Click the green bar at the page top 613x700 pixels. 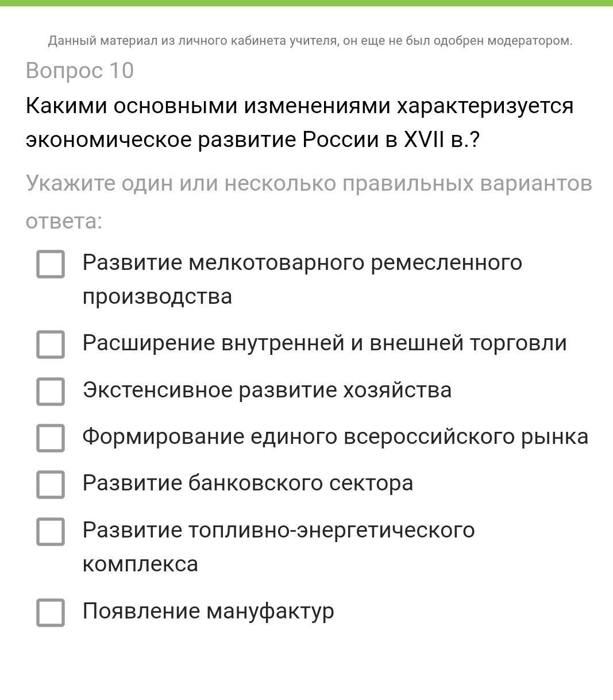pos(306,3)
